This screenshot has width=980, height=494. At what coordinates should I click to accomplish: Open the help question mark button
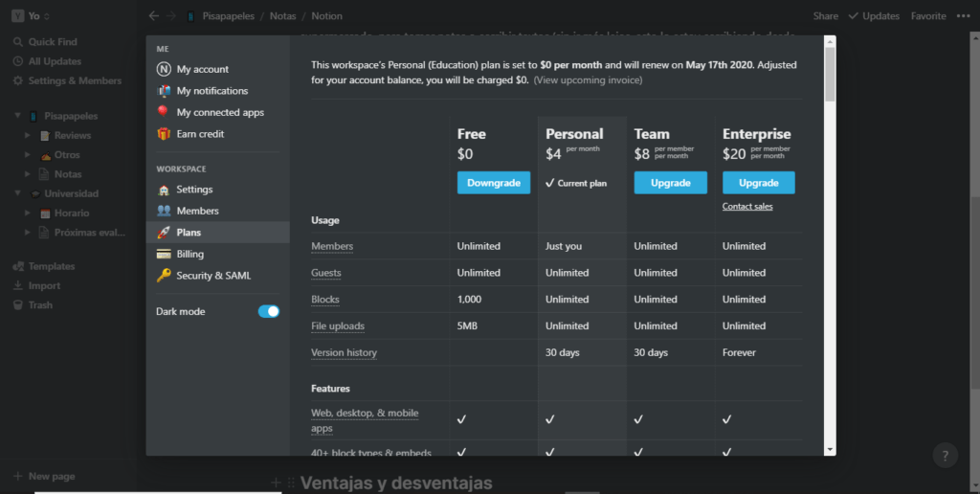point(945,456)
